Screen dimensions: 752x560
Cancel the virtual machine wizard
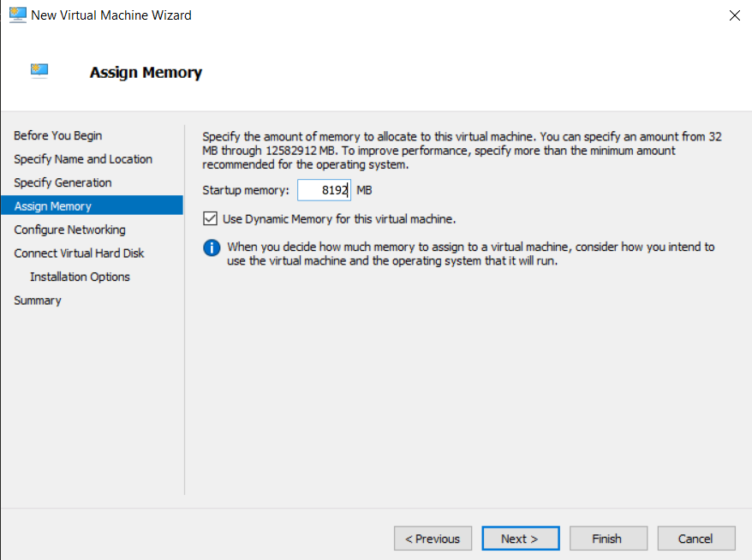point(695,539)
